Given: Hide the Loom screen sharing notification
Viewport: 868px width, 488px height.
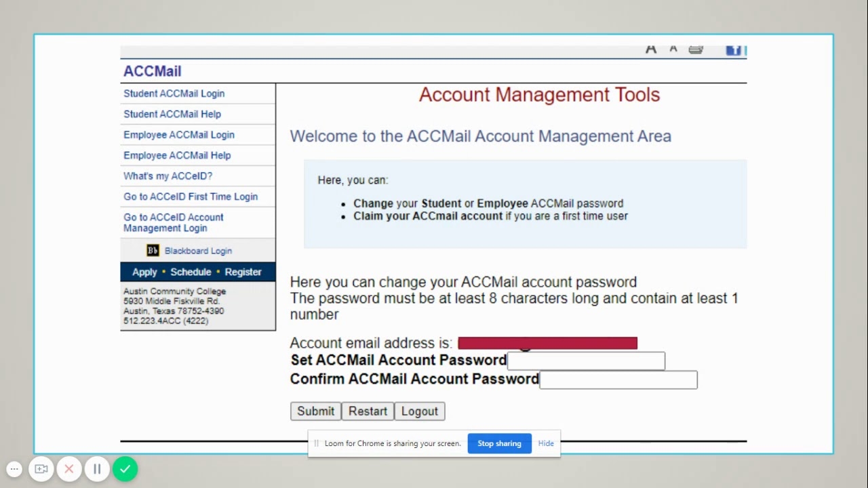Looking at the screenshot, I should pyautogui.click(x=546, y=443).
